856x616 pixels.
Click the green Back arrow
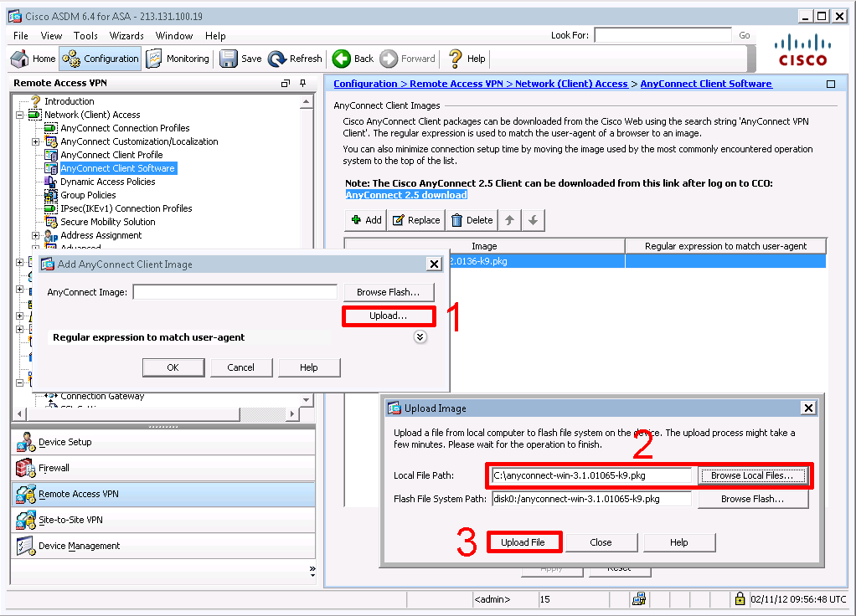point(342,59)
